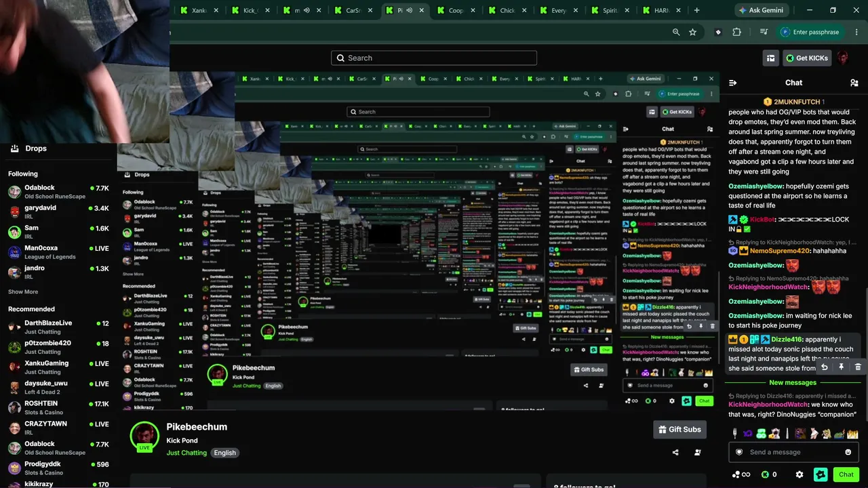Click the English language tag under Pikebeechum
This screenshot has width=868, height=488.
225,453
